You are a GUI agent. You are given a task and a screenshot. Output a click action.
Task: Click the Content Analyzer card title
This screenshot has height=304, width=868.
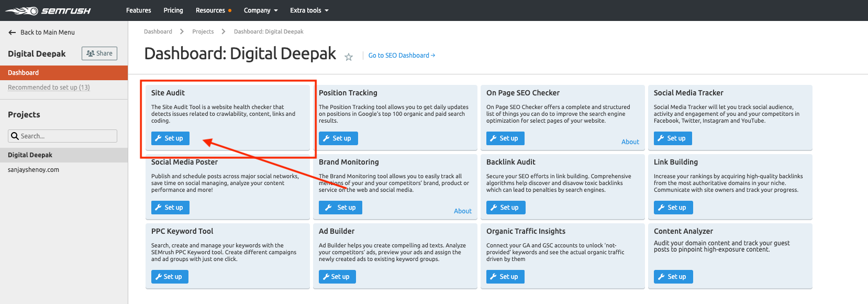coord(683,231)
